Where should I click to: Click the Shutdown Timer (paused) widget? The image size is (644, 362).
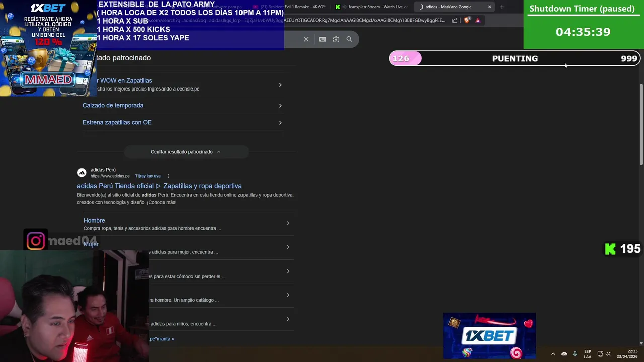click(x=583, y=24)
